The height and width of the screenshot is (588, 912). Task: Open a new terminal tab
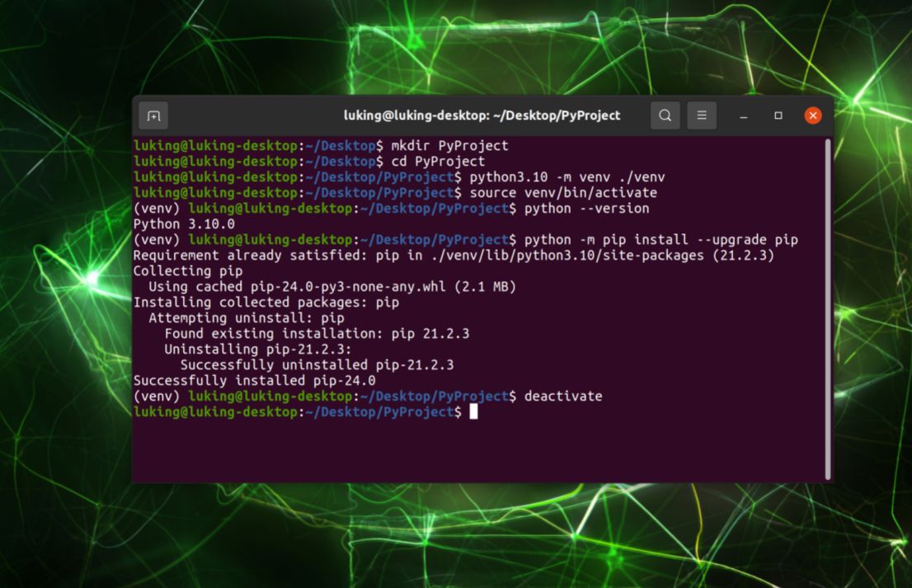153,115
